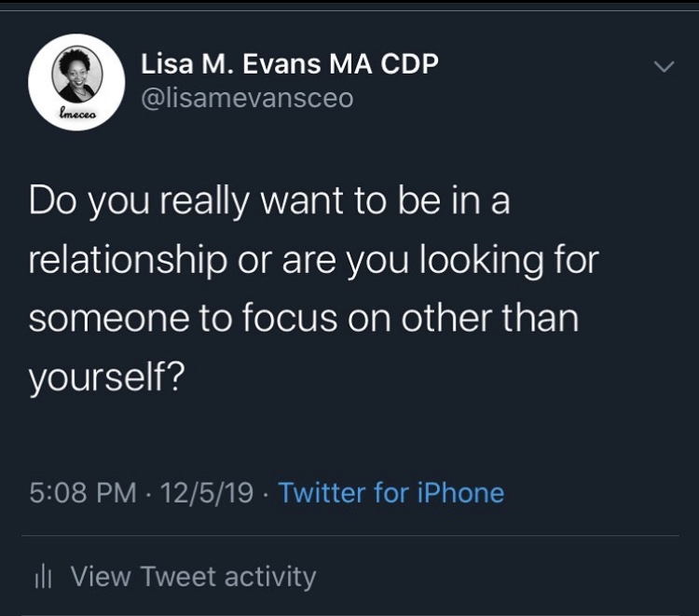699x616 pixels.
Task: Open the "Twitter for iPhone" source link
Action: 391,492
